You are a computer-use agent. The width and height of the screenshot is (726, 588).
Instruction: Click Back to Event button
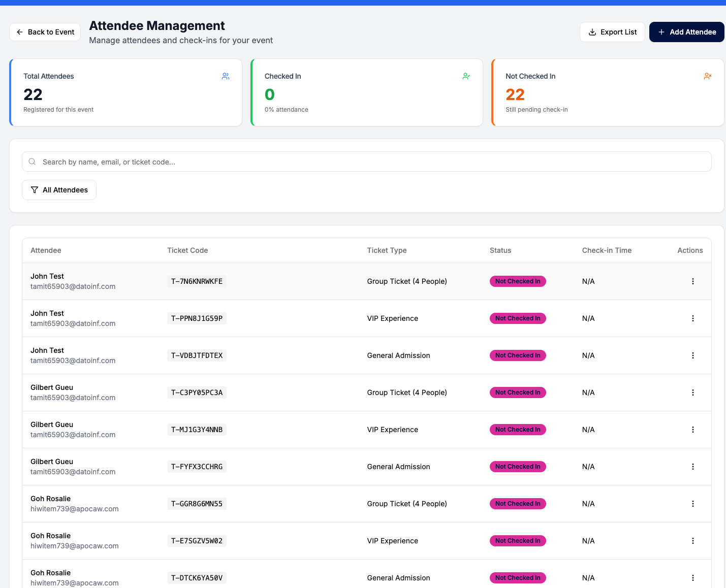click(45, 32)
